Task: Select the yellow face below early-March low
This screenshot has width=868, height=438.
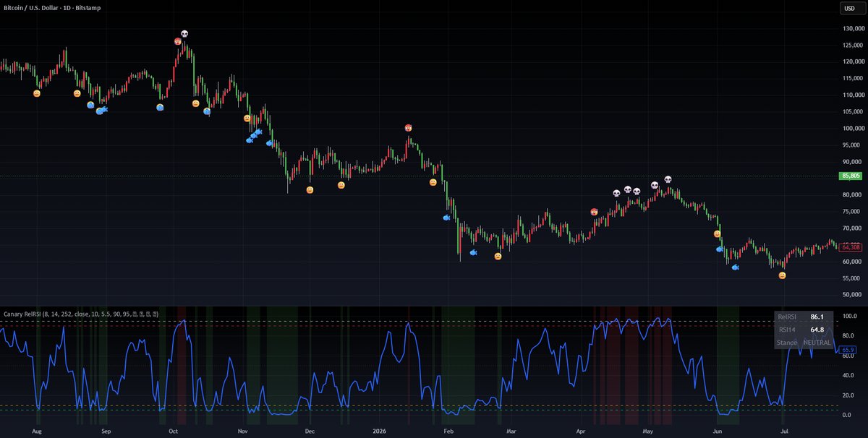Action: 498,257
